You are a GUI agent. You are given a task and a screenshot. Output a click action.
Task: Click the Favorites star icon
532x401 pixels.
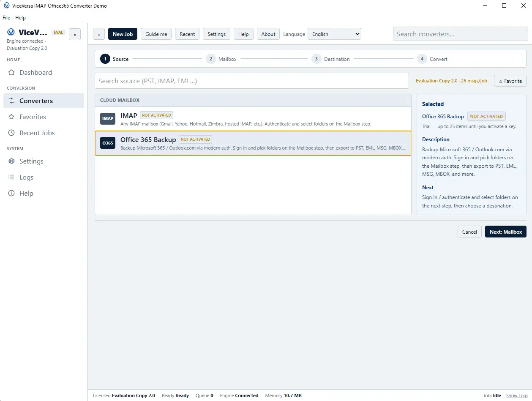(11, 117)
